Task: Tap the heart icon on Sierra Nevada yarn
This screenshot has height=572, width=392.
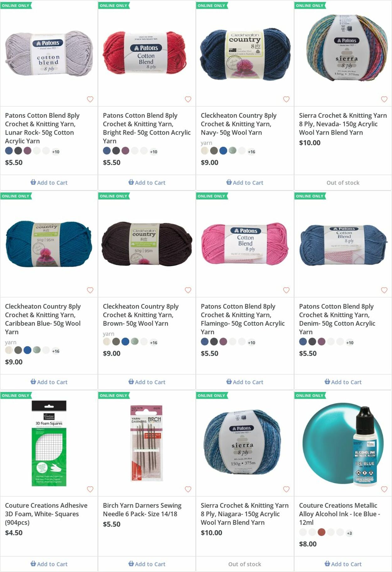Action: point(384,99)
